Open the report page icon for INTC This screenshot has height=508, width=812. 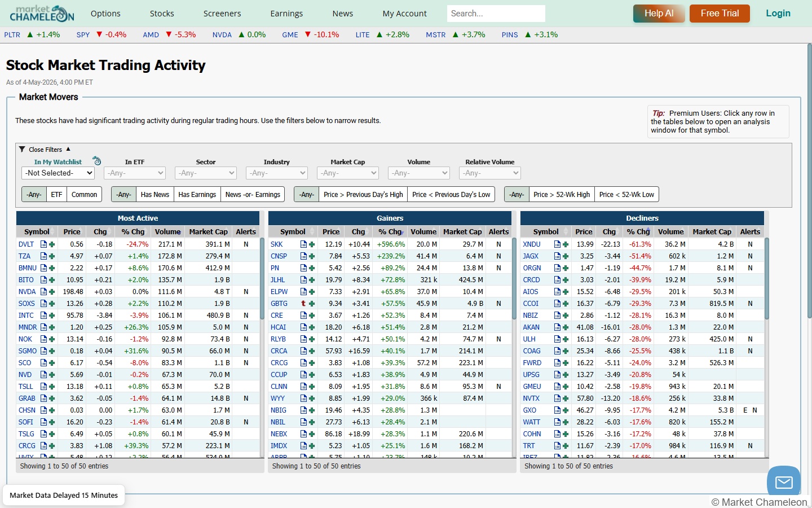[x=43, y=316]
